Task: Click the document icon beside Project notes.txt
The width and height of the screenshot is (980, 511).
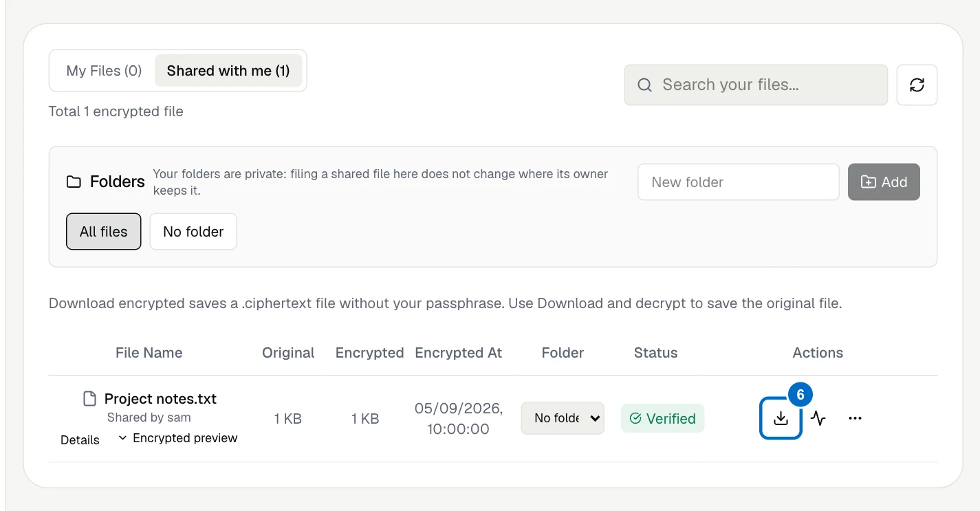Action: tap(89, 399)
